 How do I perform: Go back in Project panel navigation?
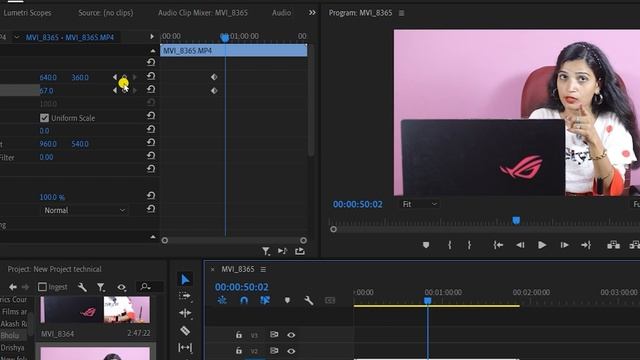point(13,287)
